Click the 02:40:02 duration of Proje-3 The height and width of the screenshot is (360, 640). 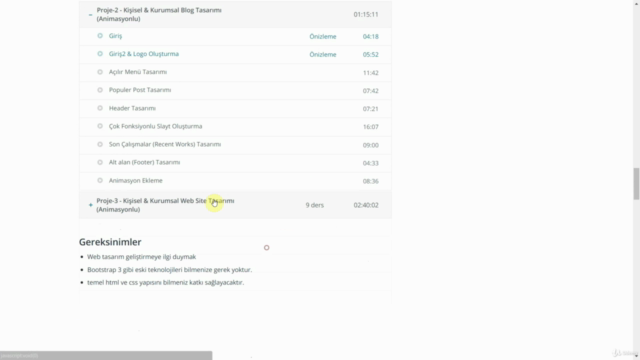pyautogui.click(x=366, y=205)
